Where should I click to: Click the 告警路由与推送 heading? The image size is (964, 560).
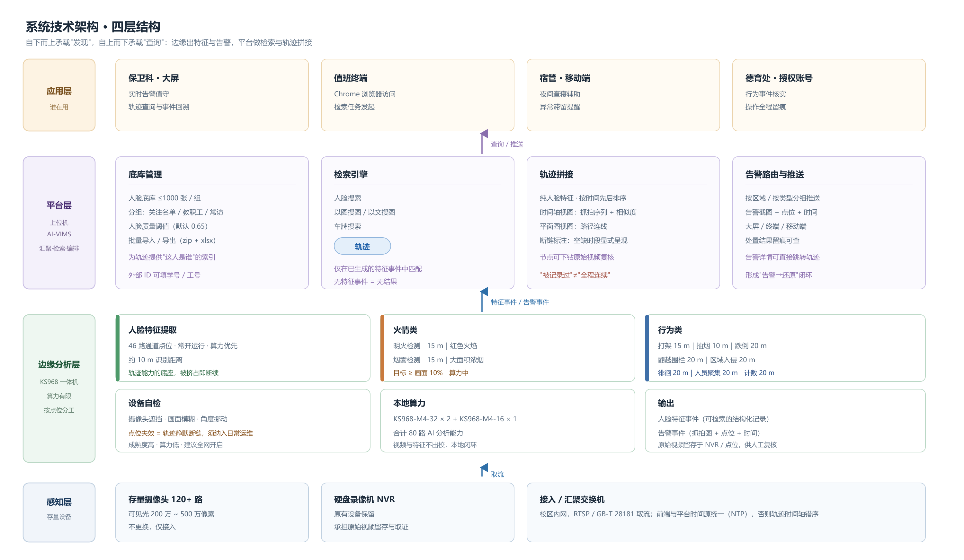[774, 174]
